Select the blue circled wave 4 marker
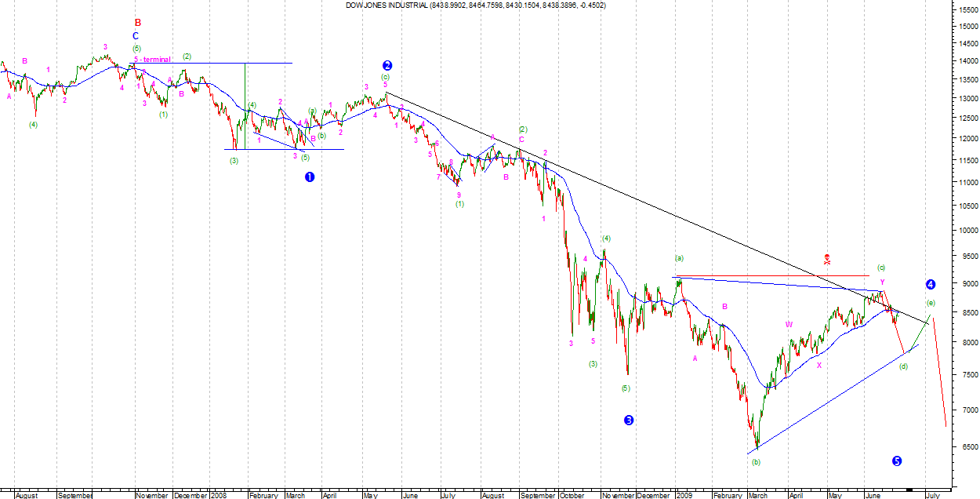This screenshot has width=980, height=499. pos(930,284)
